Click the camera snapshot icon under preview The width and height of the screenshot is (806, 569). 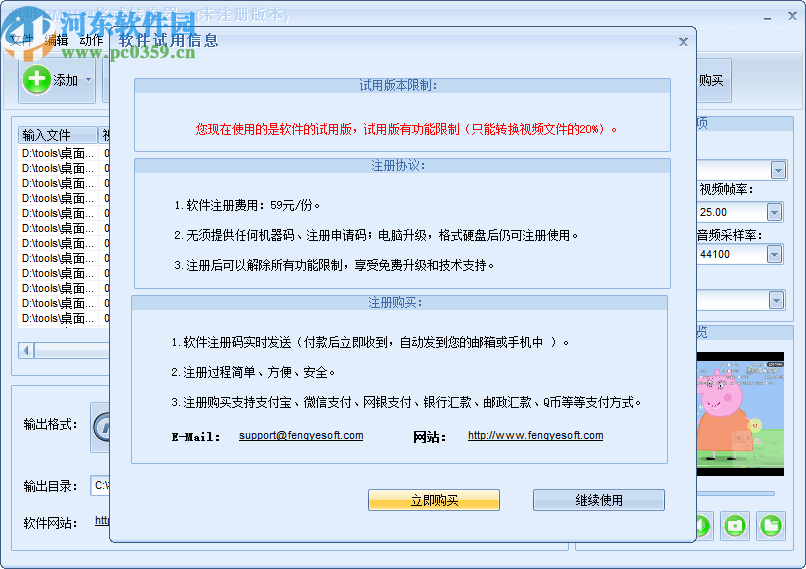(735, 526)
